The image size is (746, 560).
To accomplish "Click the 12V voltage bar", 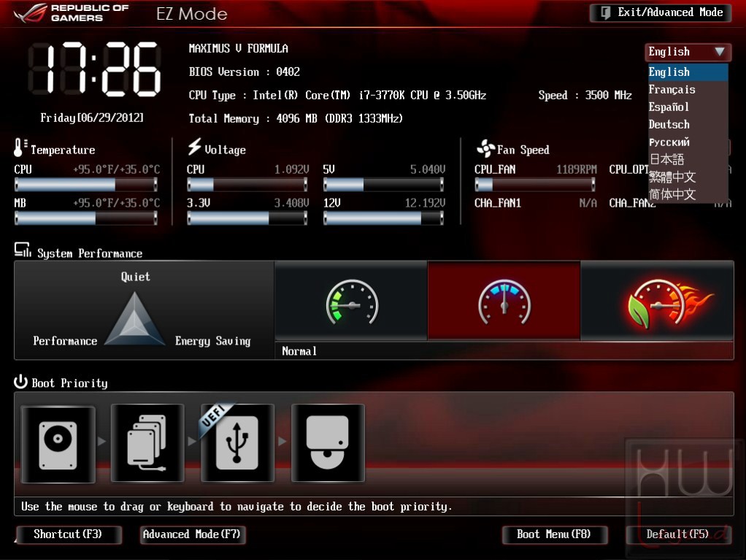I will (383, 218).
